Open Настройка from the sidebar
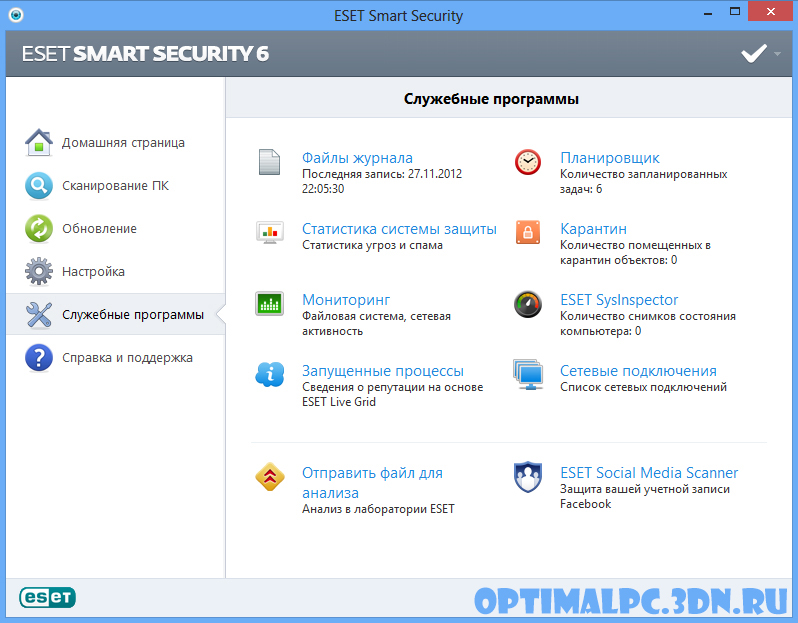Screen dimensions: 798x623 pos(93,272)
